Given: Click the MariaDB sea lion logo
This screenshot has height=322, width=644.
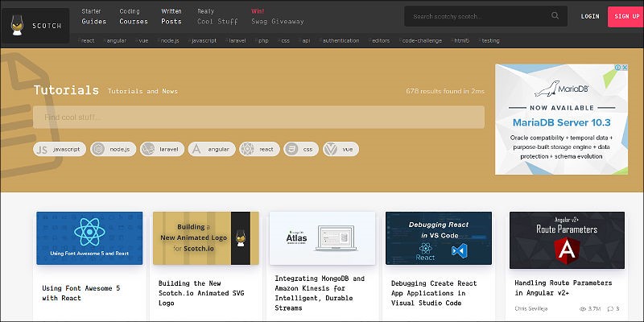Looking at the screenshot, I should [x=547, y=88].
